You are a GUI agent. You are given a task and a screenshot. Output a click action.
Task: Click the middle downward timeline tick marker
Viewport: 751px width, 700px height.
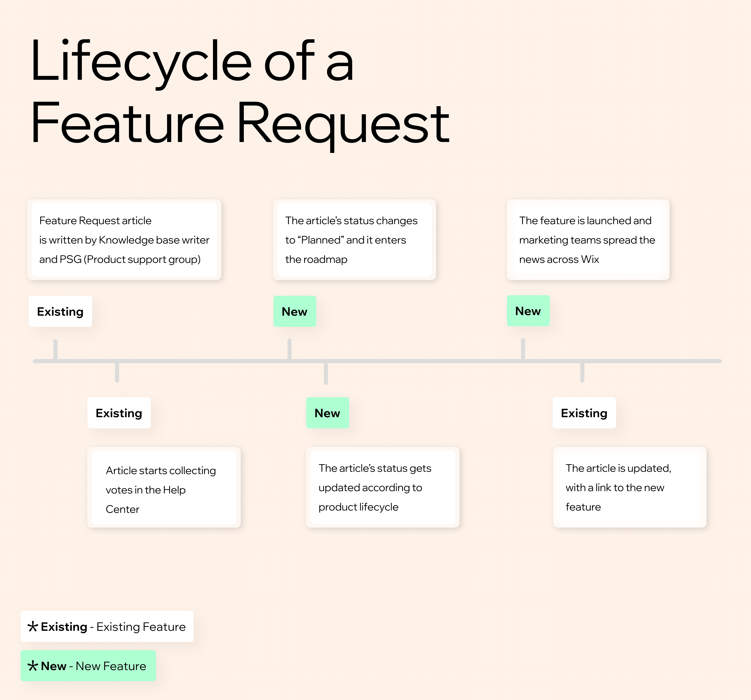point(326,374)
